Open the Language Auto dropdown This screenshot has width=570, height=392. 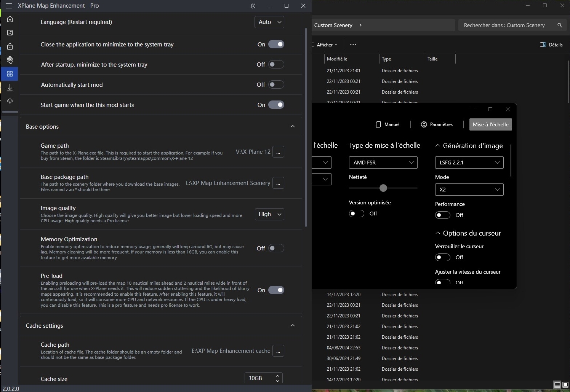click(x=269, y=22)
